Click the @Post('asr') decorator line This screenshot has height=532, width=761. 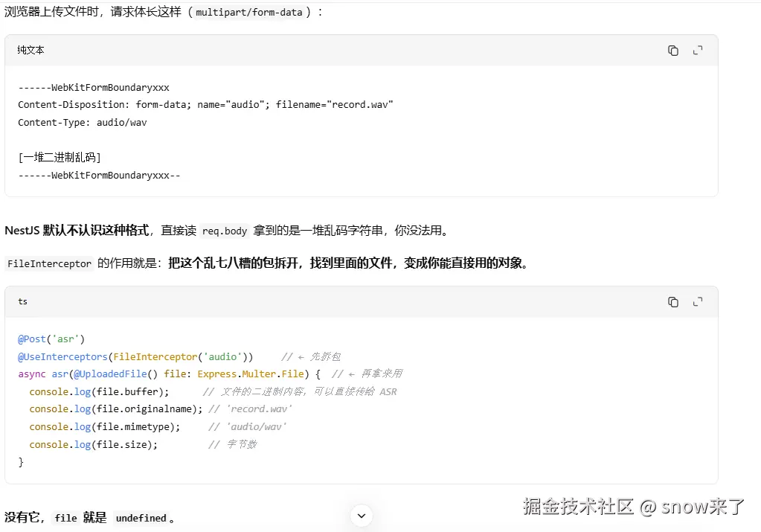(51, 339)
